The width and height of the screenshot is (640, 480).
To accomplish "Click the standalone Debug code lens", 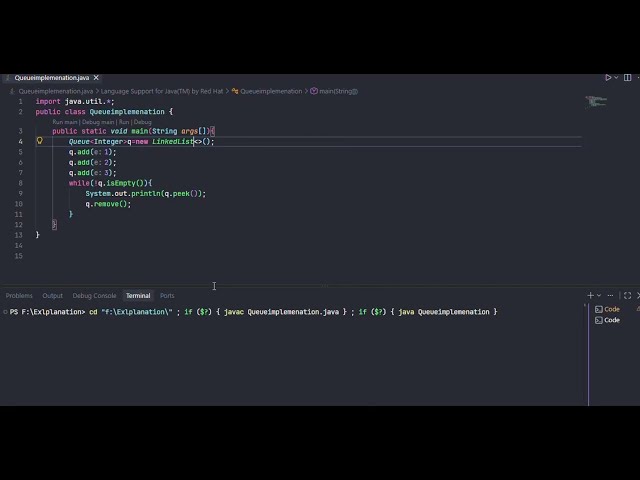I will click(142, 122).
